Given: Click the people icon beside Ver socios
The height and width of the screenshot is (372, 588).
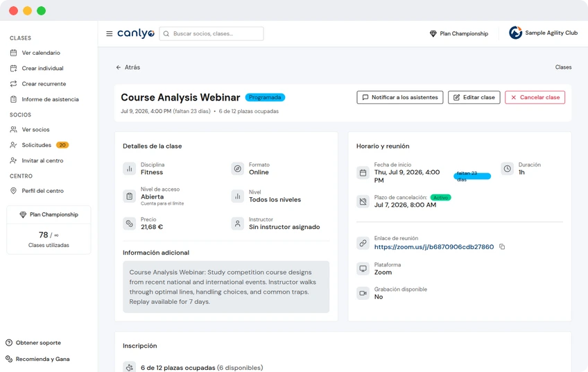Looking at the screenshot, I should 13,130.
